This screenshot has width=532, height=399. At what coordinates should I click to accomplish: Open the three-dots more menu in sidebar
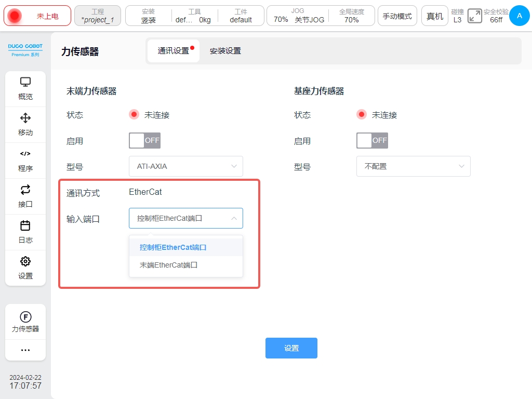[25, 350]
